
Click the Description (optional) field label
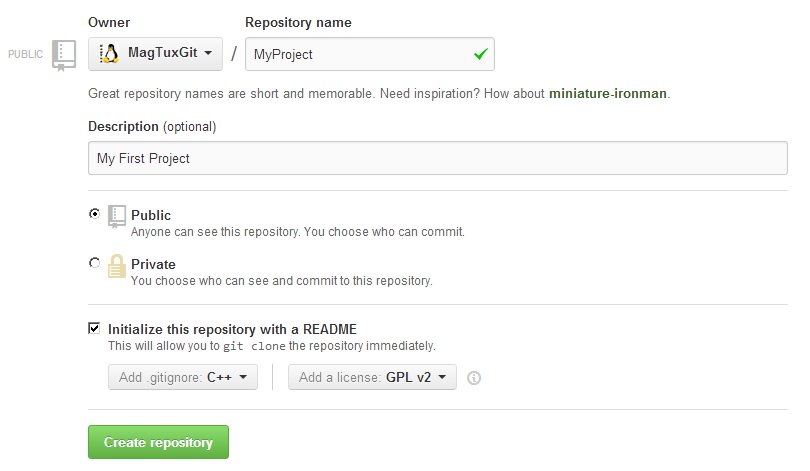point(152,127)
